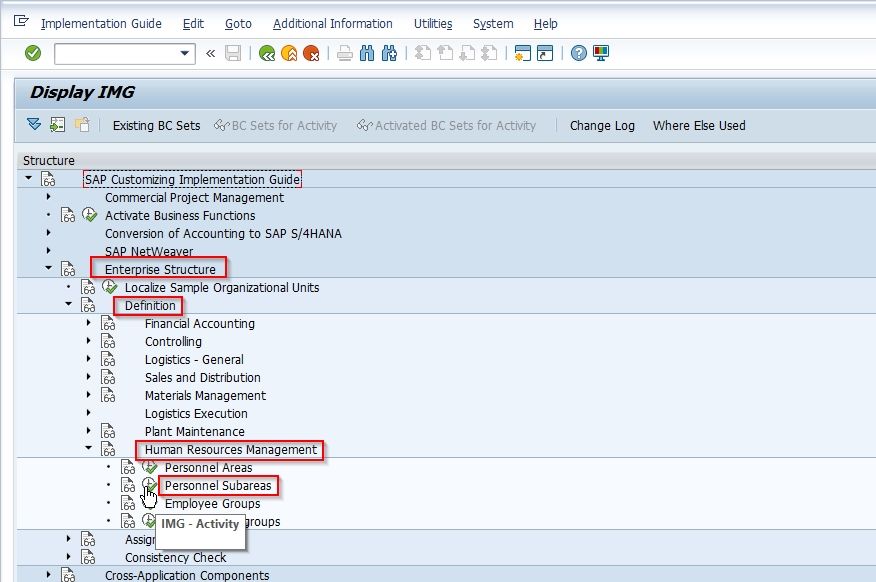Click the Expand All blue arrows icon

pos(34,124)
